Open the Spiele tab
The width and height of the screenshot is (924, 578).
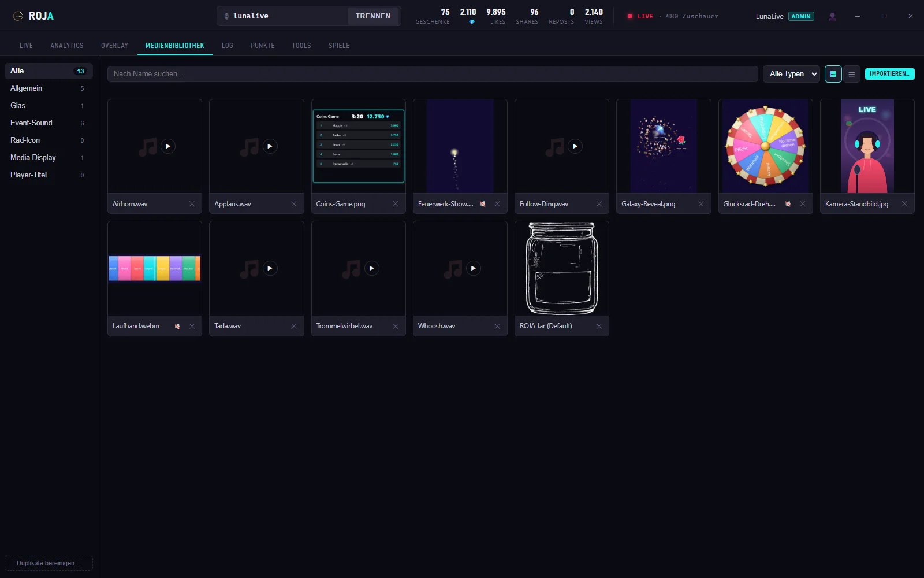tap(339, 46)
